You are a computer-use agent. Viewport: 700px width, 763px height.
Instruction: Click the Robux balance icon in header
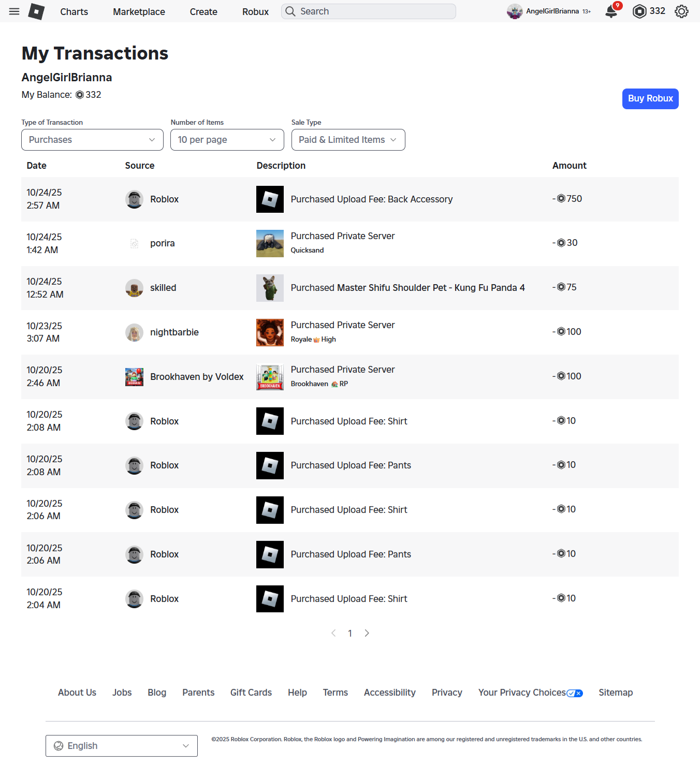point(639,11)
